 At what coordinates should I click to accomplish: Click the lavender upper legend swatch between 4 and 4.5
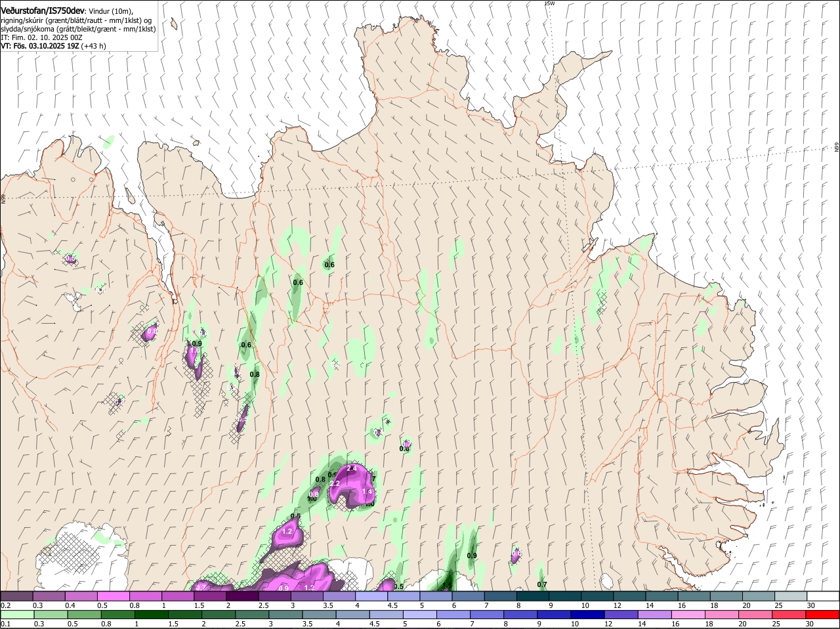371,596
